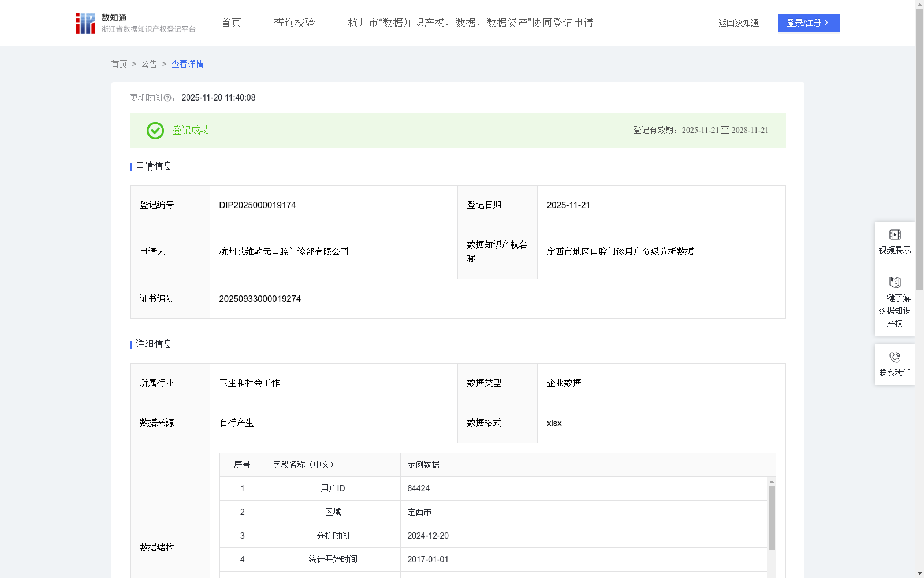Click the 首页 breadcrumb link

[119, 64]
